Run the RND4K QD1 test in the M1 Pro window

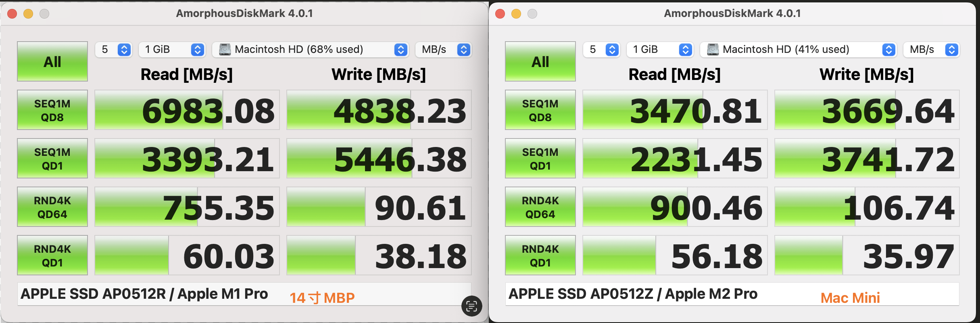52,255
